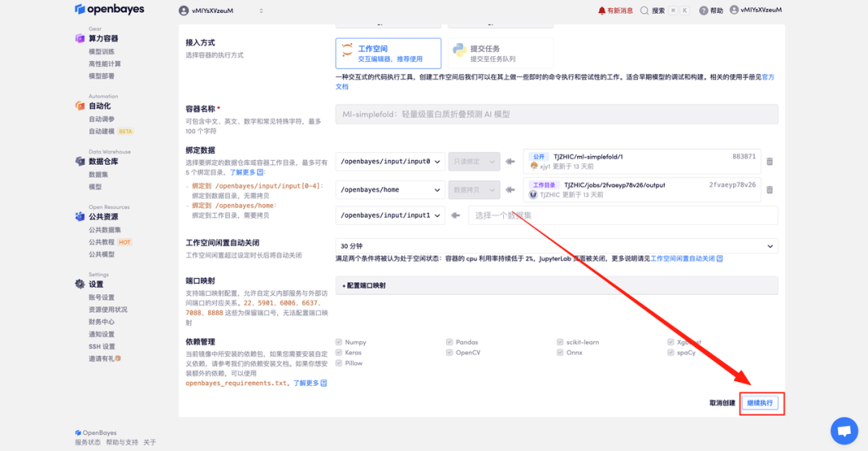Toggle the Pandas dependency checkbox
Screen dimensions: 868x451
point(449,342)
